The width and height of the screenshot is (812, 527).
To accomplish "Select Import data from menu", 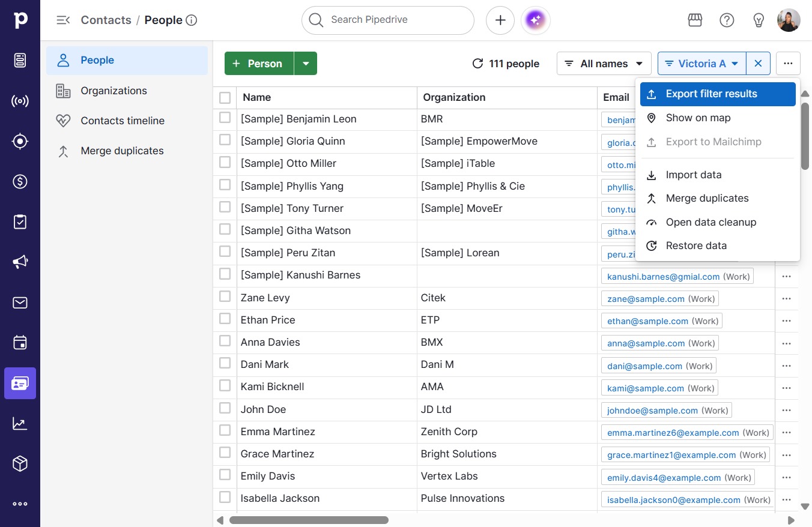I will pyautogui.click(x=718, y=175).
